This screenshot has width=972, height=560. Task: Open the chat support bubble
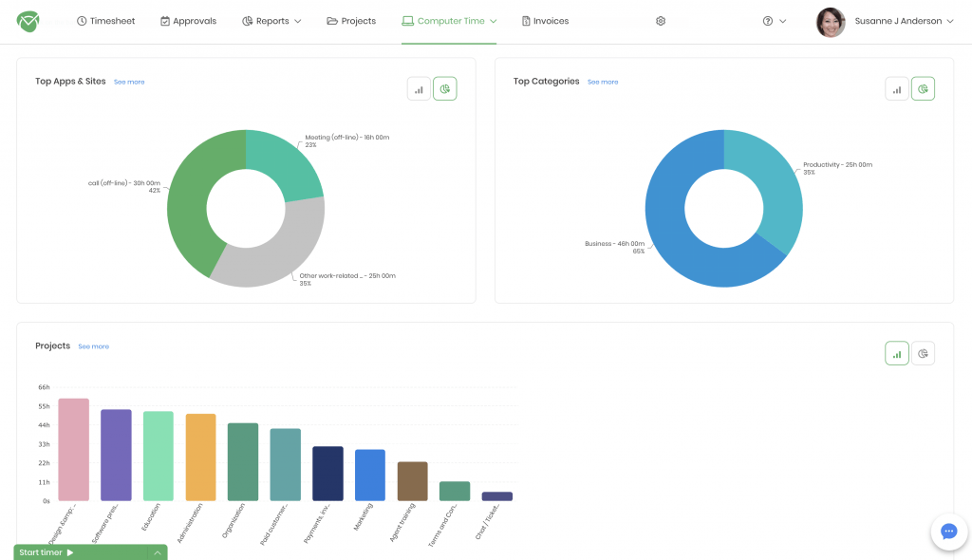click(x=948, y=532)
